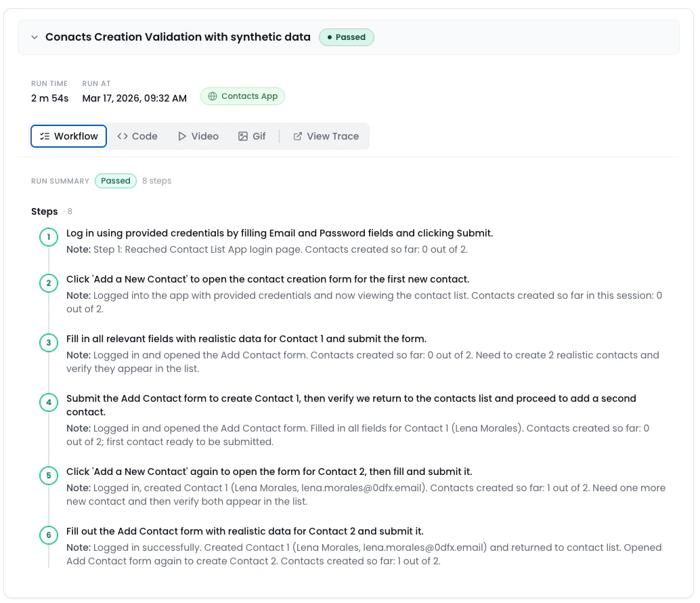Click the note 'Reached Contact List App login page'
Image resolution: width=700 pixels, height=603 pixels.
coord(267,249)
